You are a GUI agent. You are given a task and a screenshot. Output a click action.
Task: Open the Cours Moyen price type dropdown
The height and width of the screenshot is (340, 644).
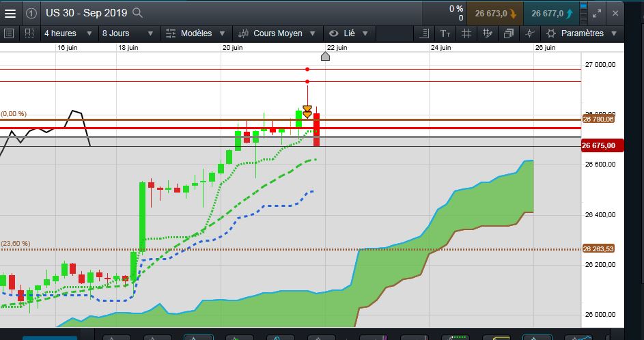click(x=278, y=33)
